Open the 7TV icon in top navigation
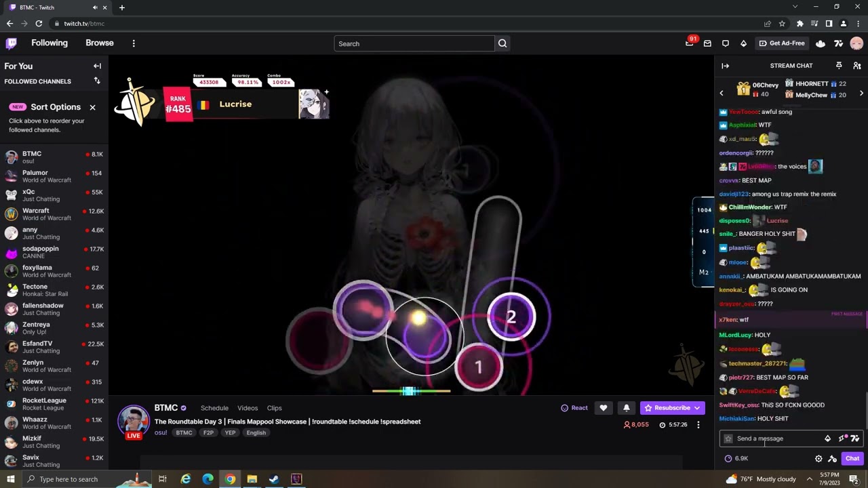 coord(838,43)
